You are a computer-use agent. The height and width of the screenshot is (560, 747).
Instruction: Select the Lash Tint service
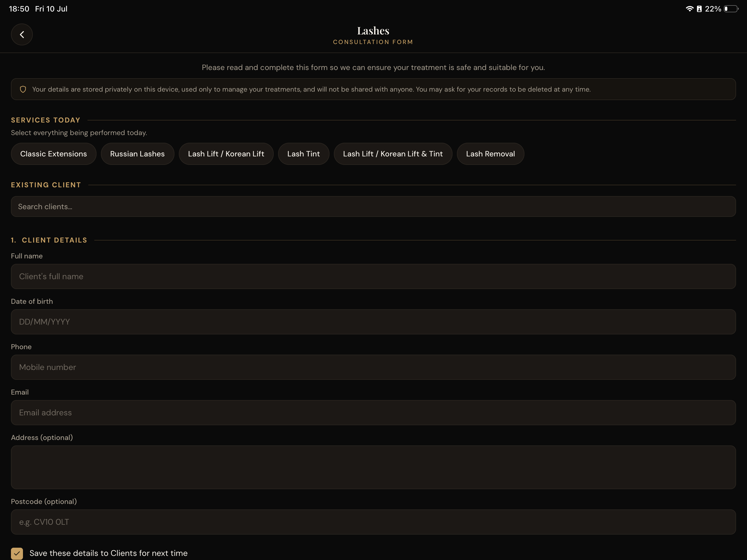pos(303,154)
